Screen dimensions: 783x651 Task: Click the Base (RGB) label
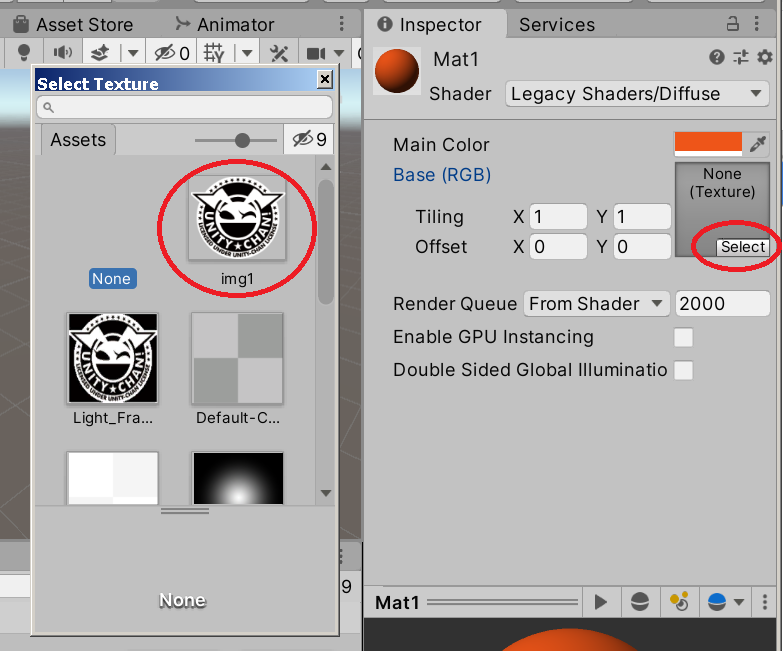[441, 175]
